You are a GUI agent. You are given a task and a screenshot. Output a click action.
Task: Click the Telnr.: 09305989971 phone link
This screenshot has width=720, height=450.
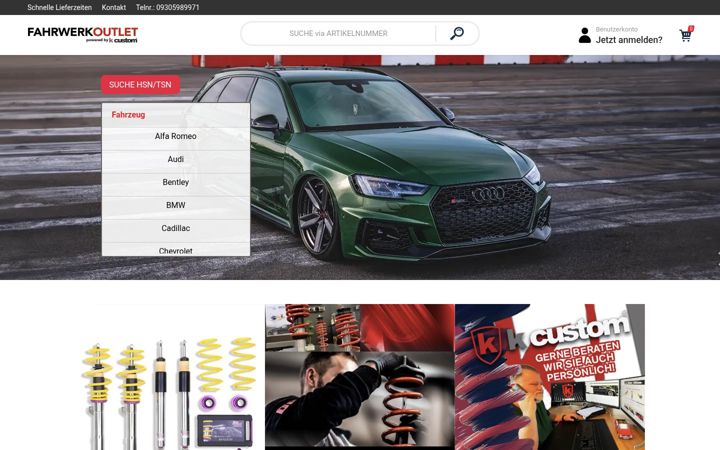click(x=168, y=7)
